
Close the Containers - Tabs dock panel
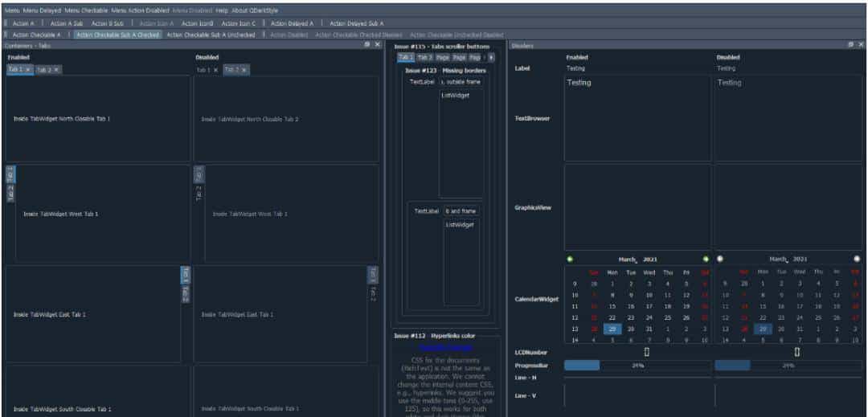377,45
